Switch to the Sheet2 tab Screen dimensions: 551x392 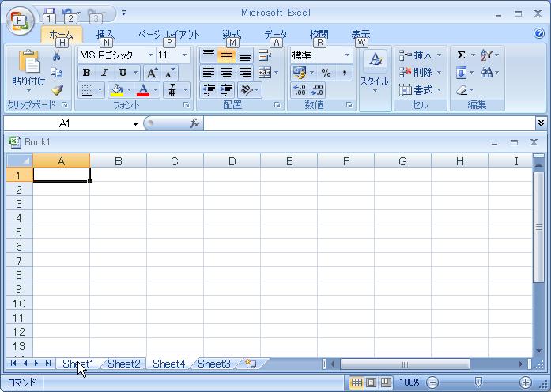pyautogui.click(x=123, y=364)
